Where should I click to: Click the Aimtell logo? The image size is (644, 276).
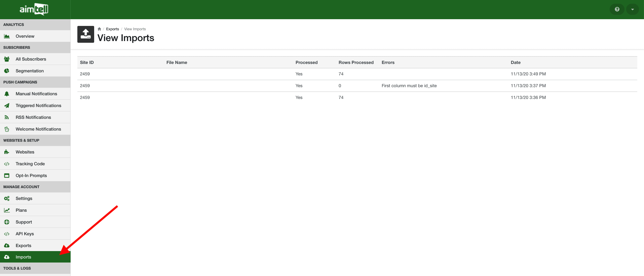pos(34,9)
